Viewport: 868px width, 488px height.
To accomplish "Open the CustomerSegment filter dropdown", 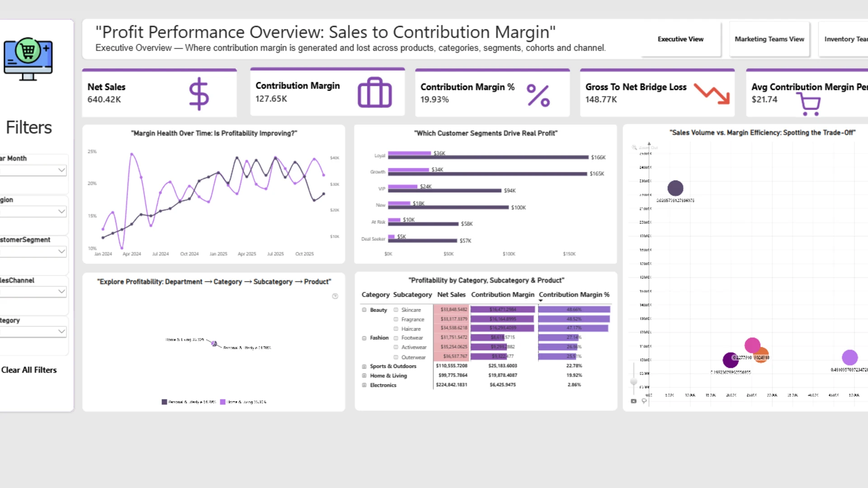I will [61, 251].
